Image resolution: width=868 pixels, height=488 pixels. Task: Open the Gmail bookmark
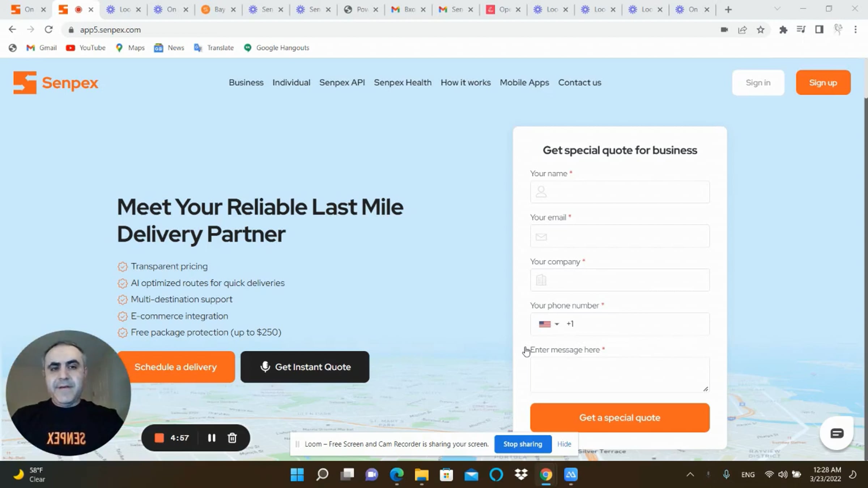click(x=42, y=48)
